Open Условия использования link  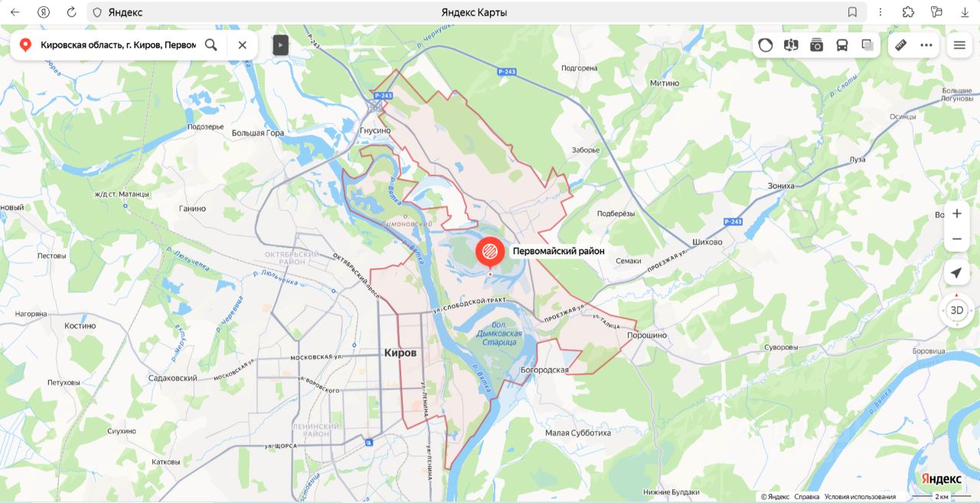[860, 497]
